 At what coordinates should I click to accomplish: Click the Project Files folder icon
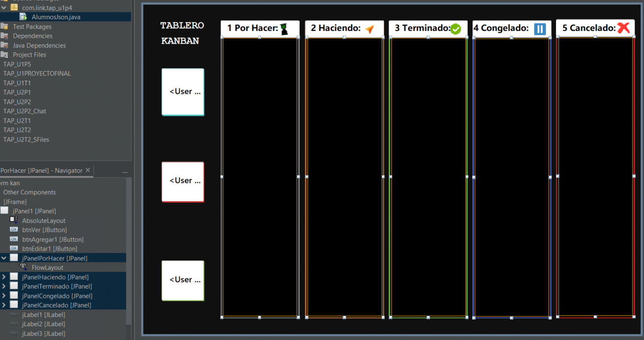pos(4,55)
